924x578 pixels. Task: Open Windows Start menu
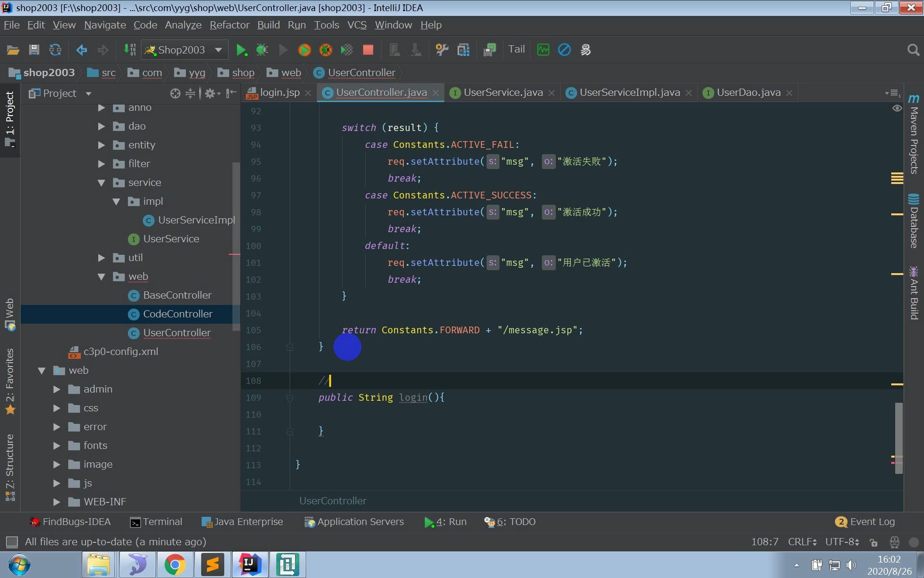click(x=19, y=565)
